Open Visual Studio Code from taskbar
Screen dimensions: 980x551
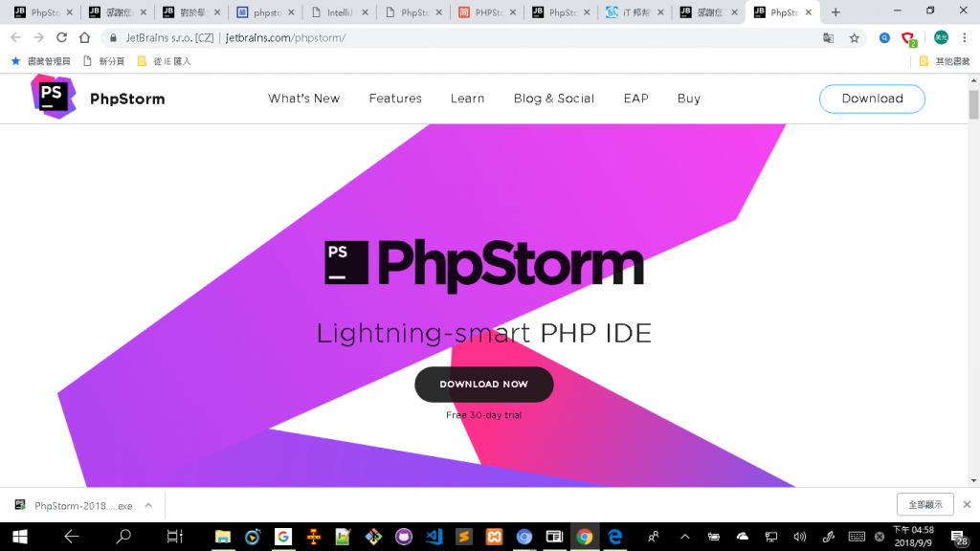click(434, 537)
